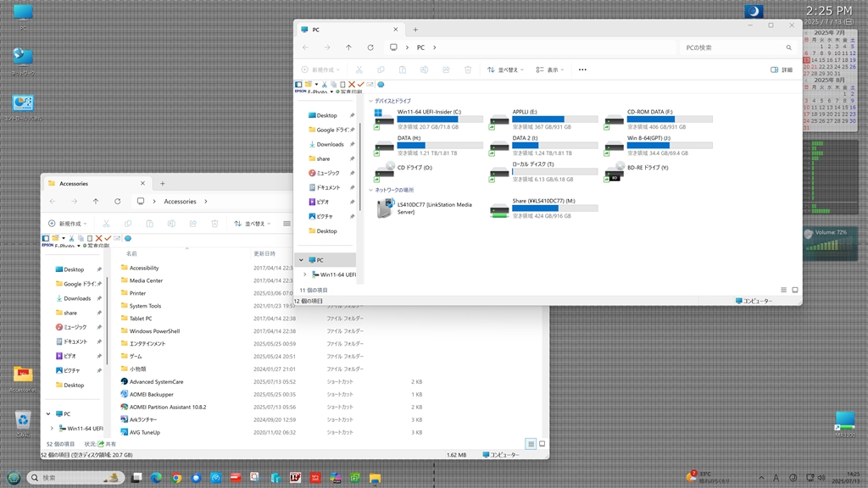Open 並べ替え sort dropdown in Accessories window
The height and width of the screenshot is (488, 868).
tap(253, 224)
